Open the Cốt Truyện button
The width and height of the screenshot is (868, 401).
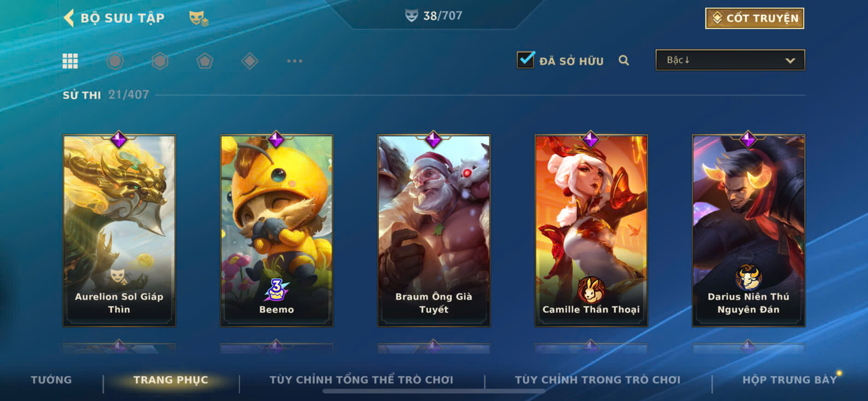[755, 18]
